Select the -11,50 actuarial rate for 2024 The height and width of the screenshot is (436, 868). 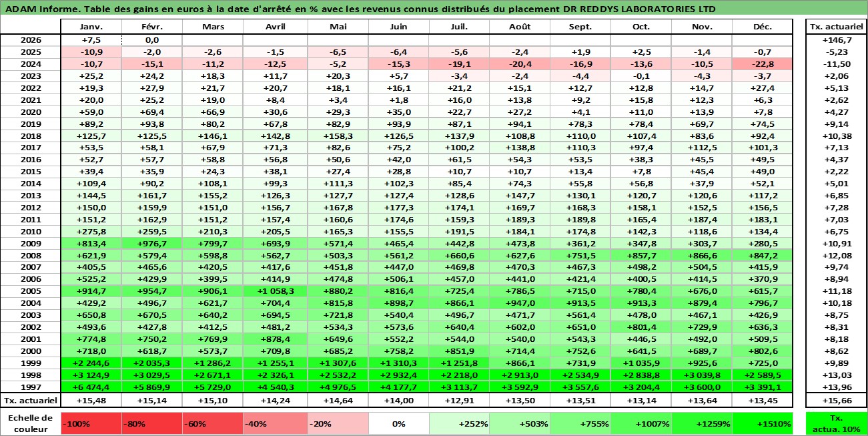tap(836, 64)
